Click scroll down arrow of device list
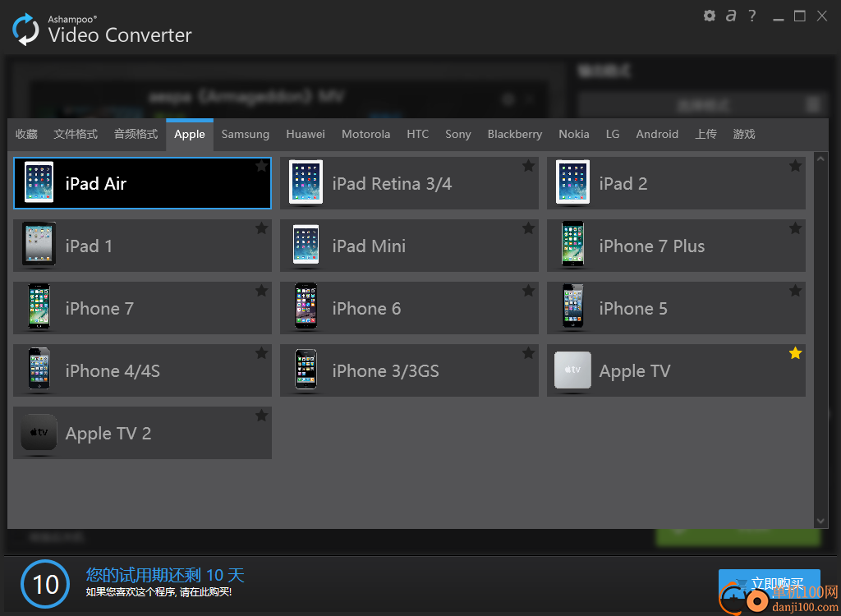Viewport: 841px width, 616px height. 820,521
